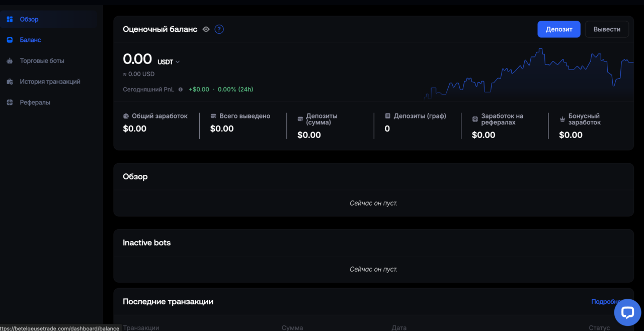The image size is (644, 331).
Task: Open the Баланс menu item
Action: [30, 40]
